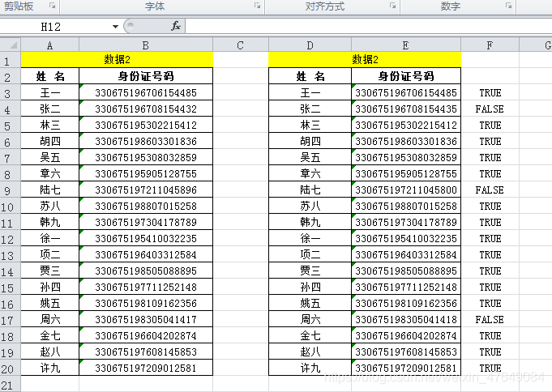Viewport: 552px width, 392px height.
Task: Click FALSE in row 4
Action: [490, 109]
